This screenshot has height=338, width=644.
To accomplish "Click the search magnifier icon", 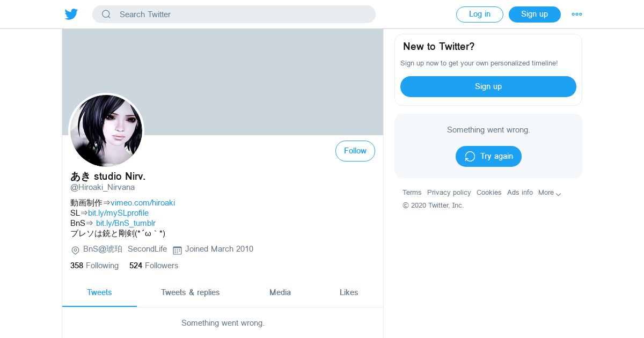I will point(106,14).
